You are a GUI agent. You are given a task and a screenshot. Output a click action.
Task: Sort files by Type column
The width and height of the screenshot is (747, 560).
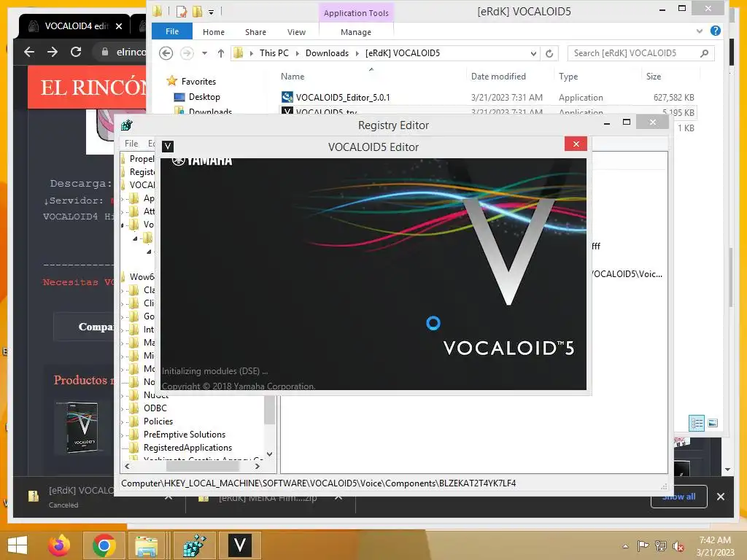[x=568, y=77]
